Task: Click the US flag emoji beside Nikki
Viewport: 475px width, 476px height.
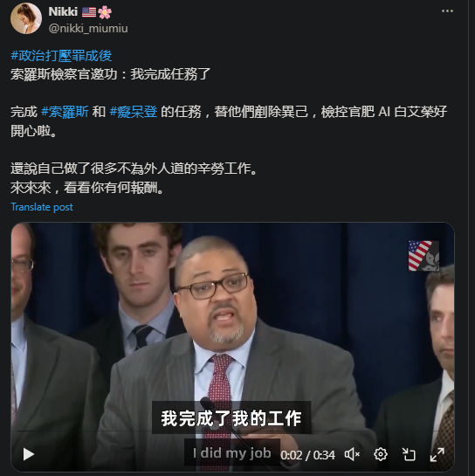Action: (x=89, y=12)
